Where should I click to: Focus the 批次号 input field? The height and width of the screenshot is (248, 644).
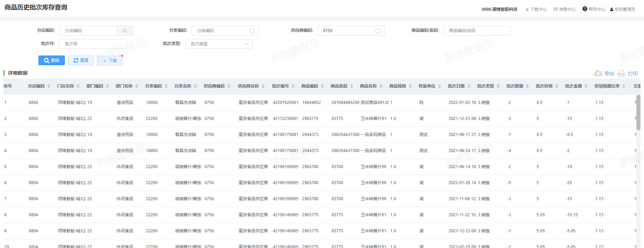[93, 44]
